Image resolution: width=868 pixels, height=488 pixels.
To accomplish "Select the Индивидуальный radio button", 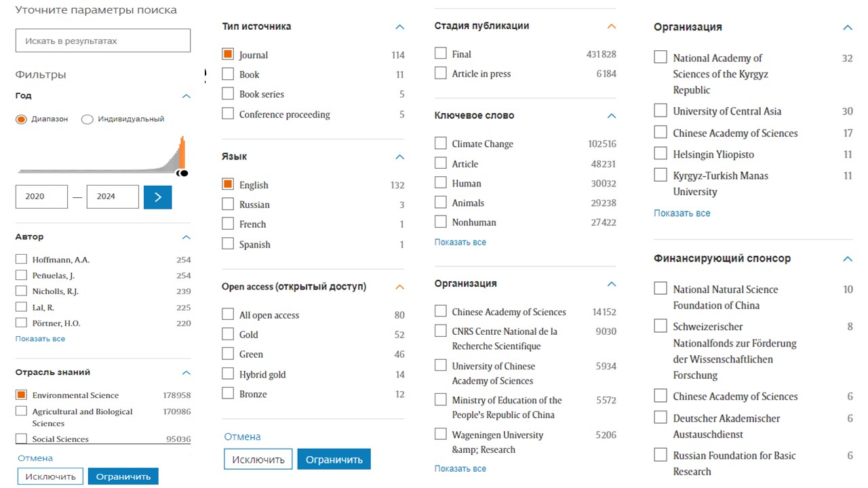I will 87,119.
